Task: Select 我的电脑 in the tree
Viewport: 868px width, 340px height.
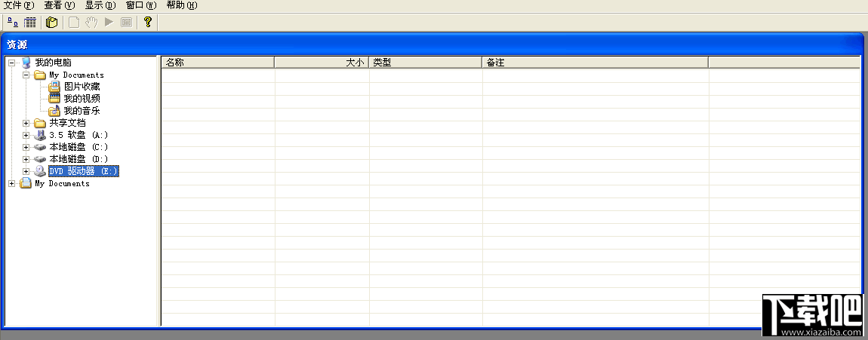Action: (x=53, y=63)
